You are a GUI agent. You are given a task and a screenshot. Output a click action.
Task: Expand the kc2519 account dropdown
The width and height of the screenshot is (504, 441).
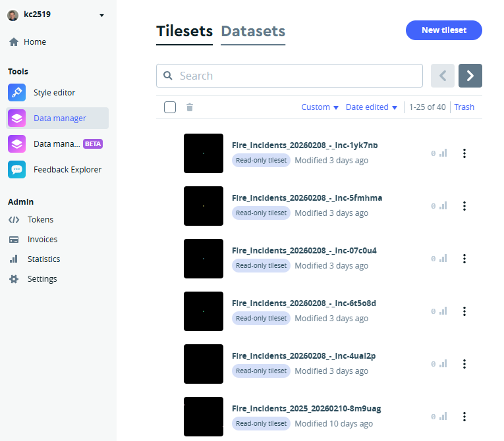pyautogui.click(x=101, y=15)
